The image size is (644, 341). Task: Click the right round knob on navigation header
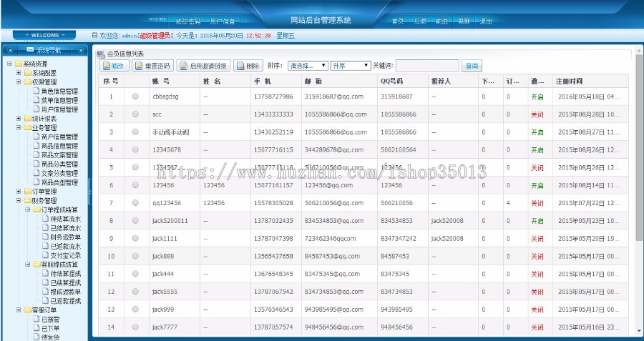click(80, 50)
